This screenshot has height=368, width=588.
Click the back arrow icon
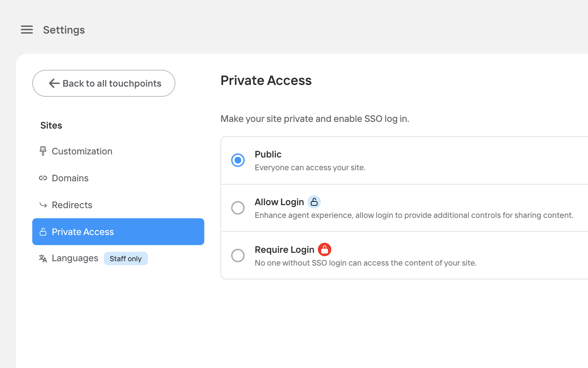point(54,83)
